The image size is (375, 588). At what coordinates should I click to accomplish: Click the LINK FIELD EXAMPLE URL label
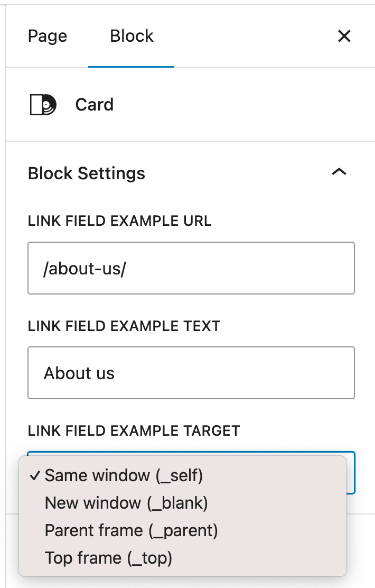coord(119,221)
